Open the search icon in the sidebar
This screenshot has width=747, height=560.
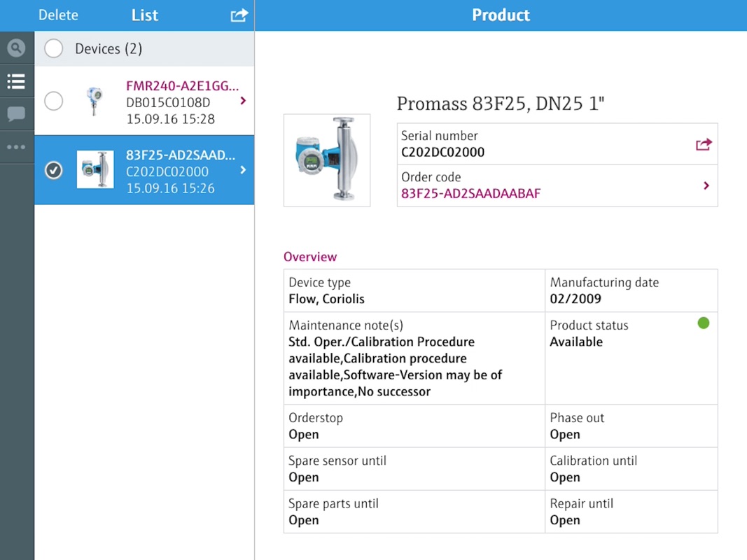coord(16,48)
